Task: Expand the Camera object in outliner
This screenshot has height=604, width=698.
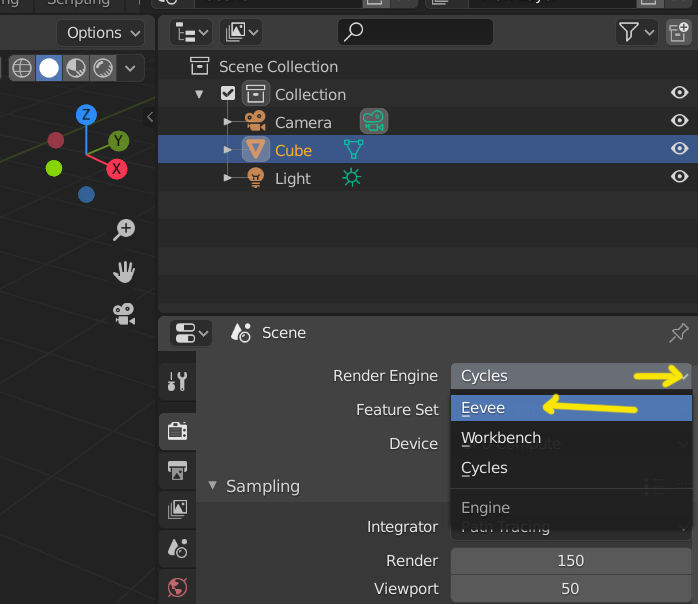Action: point(227,122)
